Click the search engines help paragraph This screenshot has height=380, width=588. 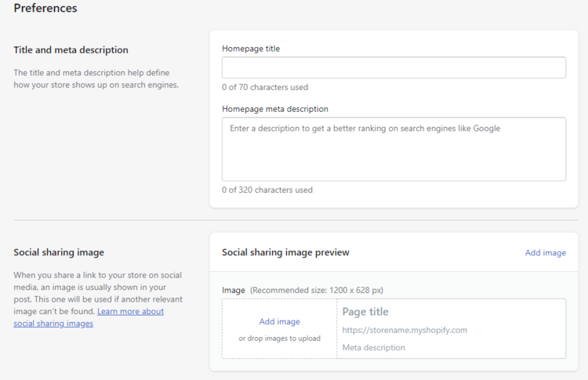point(96,78)
